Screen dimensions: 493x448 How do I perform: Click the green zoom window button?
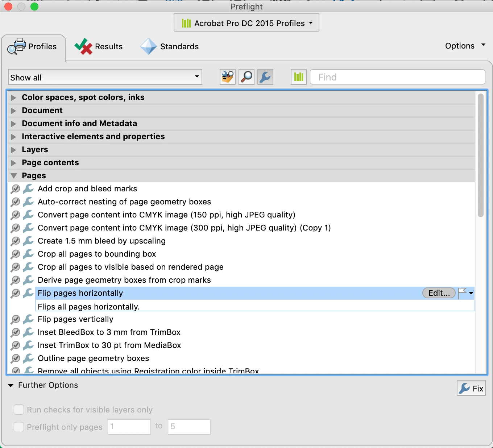tap(34, 7)
